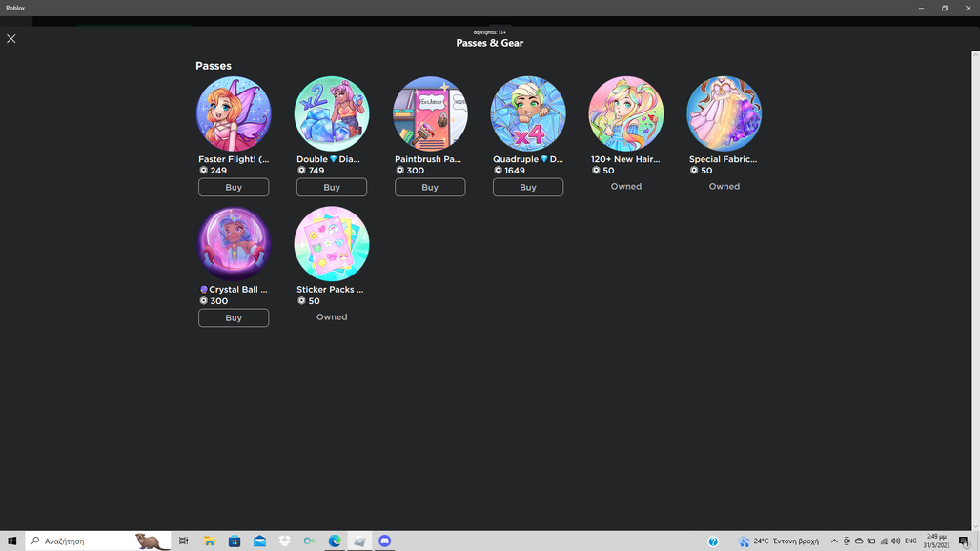Screen dimensions: 980x551
Task: Click the Owned label under Special Fabric
Action: 725,186
